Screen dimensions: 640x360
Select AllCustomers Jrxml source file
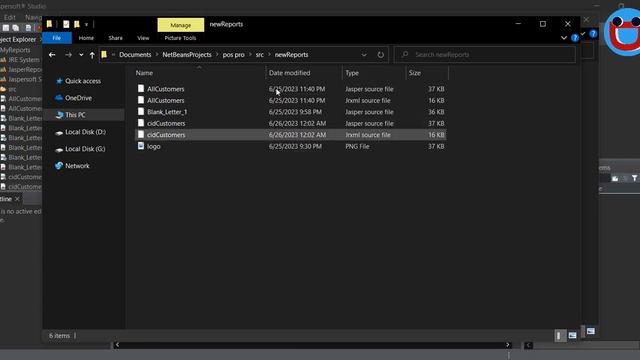(291, 100)
